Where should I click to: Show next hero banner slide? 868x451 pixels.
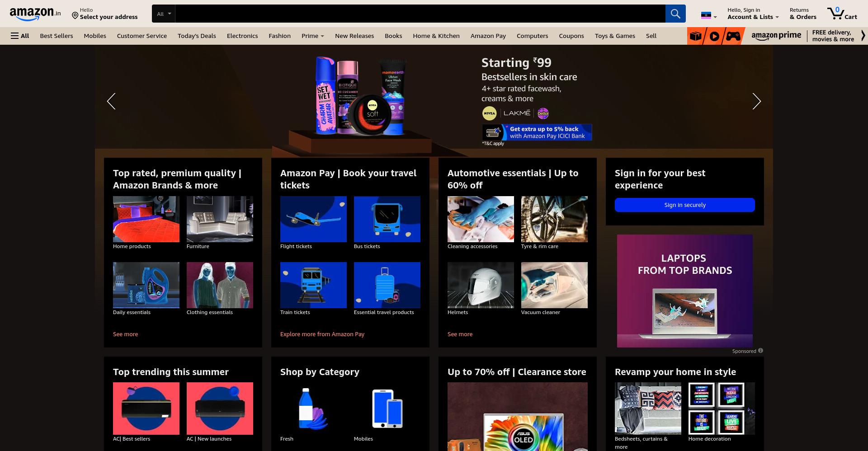(756, 101)
